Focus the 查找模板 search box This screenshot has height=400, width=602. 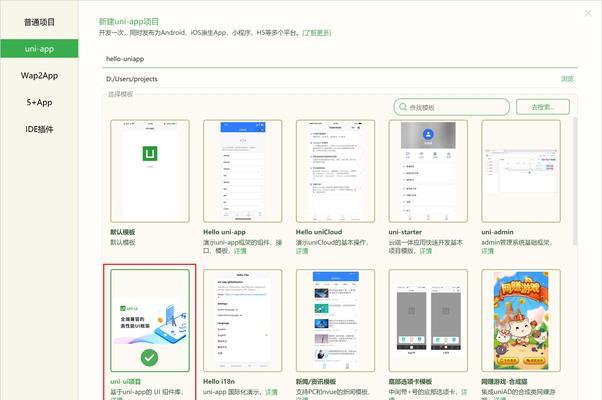click(x=452, y=107)
